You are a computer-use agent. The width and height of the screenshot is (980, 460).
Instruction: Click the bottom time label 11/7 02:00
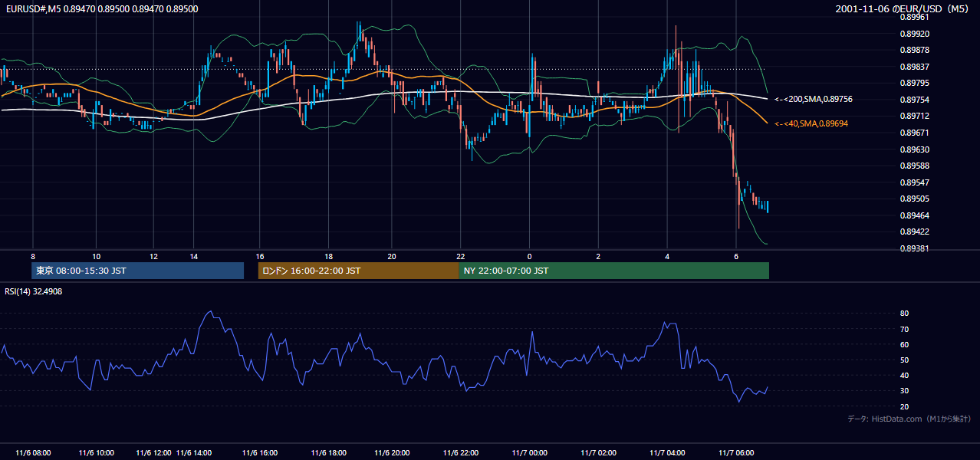point(598,452)
